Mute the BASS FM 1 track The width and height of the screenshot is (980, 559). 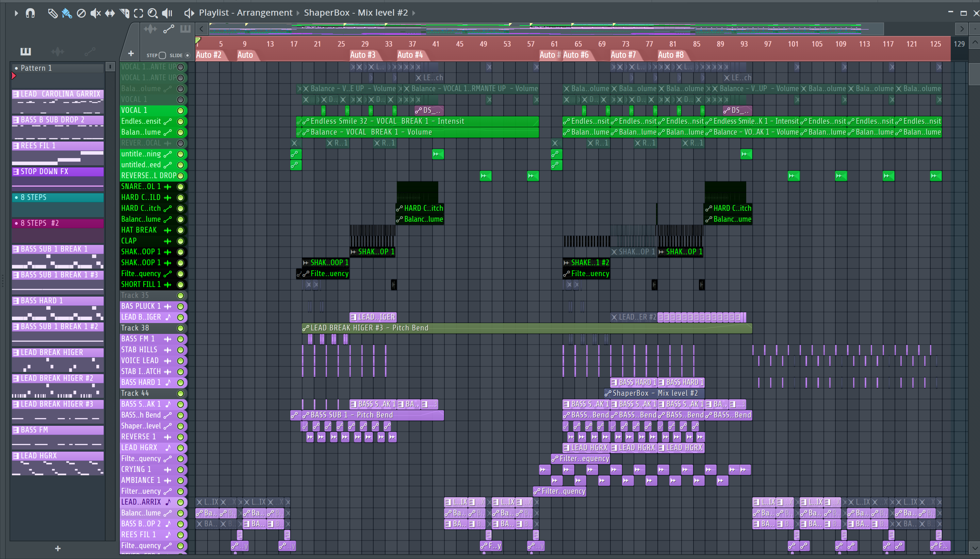(180, 339)
